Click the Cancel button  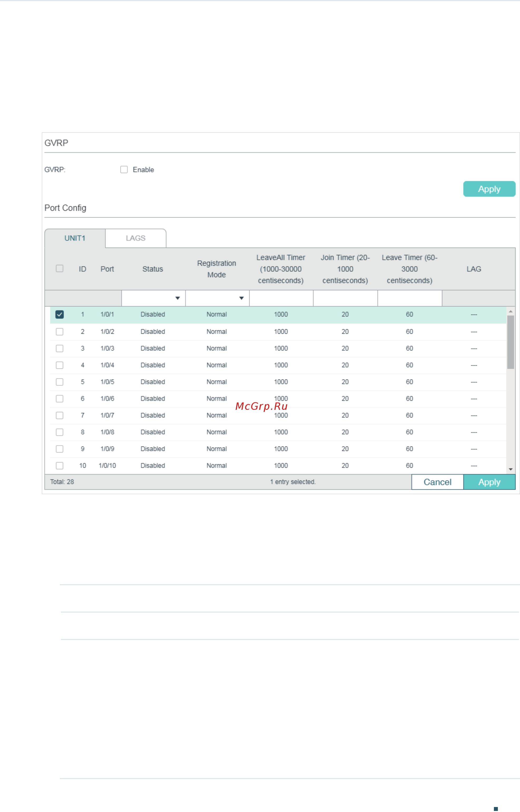point(438,482)
